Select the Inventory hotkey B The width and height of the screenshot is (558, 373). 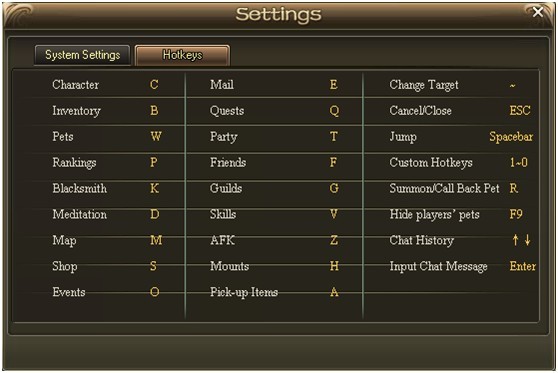154,111
